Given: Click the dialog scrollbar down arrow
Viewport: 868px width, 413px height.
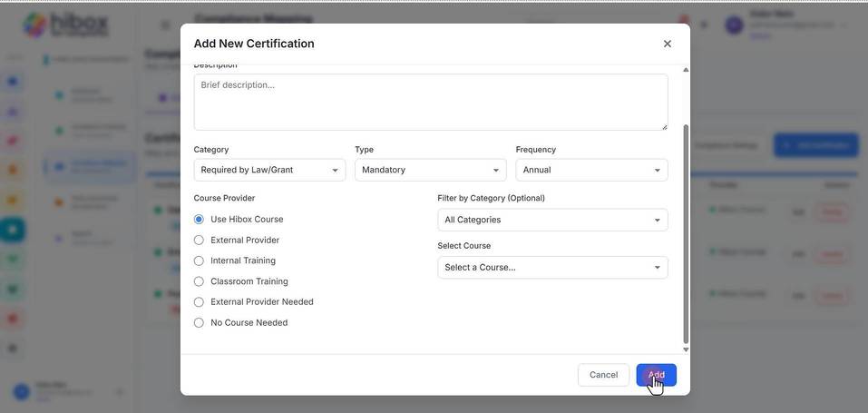Looking at the screenshot, I should click(686, 349).
